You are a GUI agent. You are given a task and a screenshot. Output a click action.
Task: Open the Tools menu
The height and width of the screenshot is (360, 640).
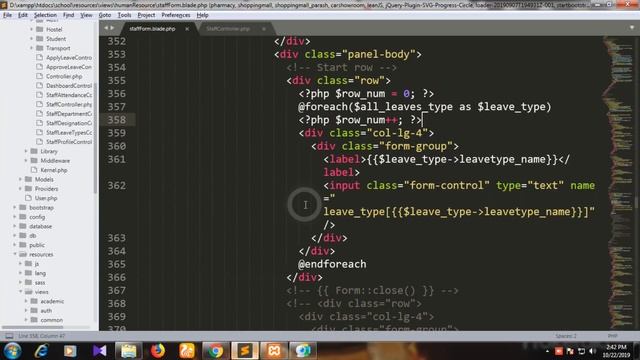pos(124,15)
